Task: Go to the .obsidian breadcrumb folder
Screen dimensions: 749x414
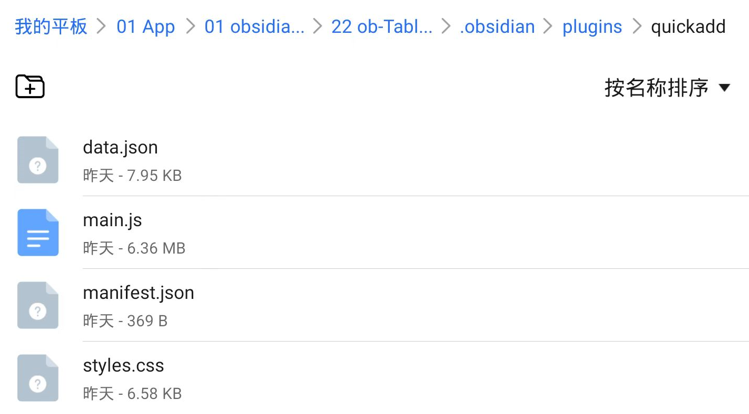Action: [497, 27]
